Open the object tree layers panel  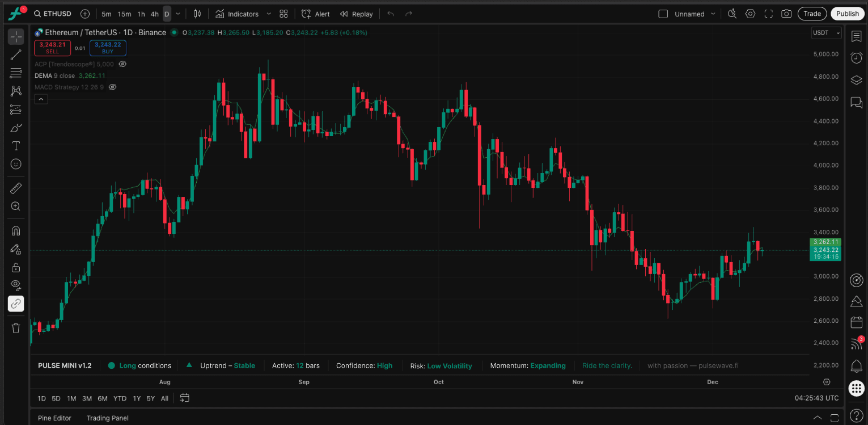856,80
